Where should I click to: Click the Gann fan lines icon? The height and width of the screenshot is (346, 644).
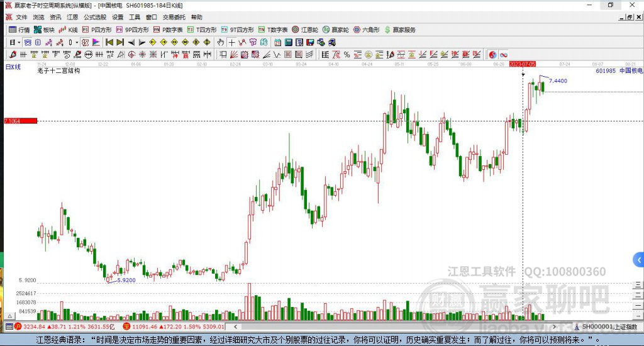(x=234, y=55)
